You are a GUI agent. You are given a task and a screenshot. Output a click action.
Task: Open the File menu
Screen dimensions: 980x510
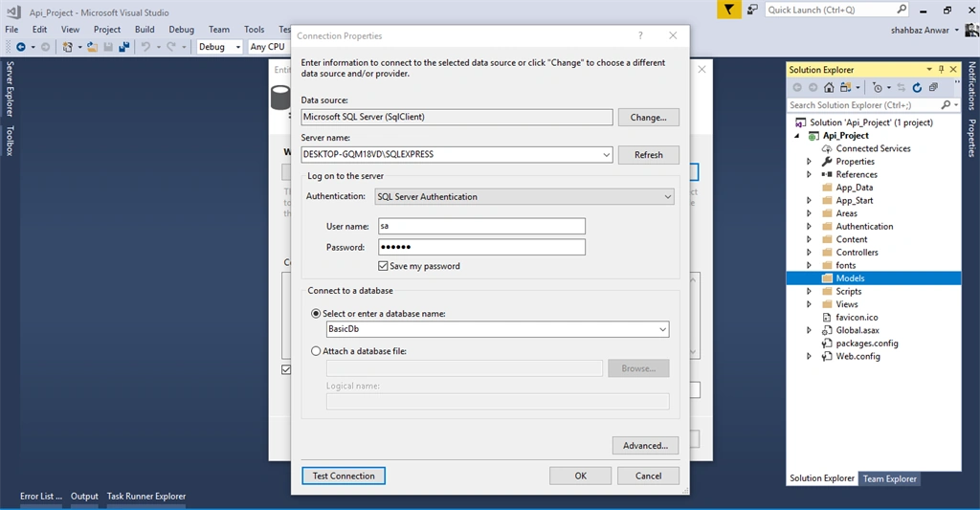pyautogui.click(x=11, y=30)
